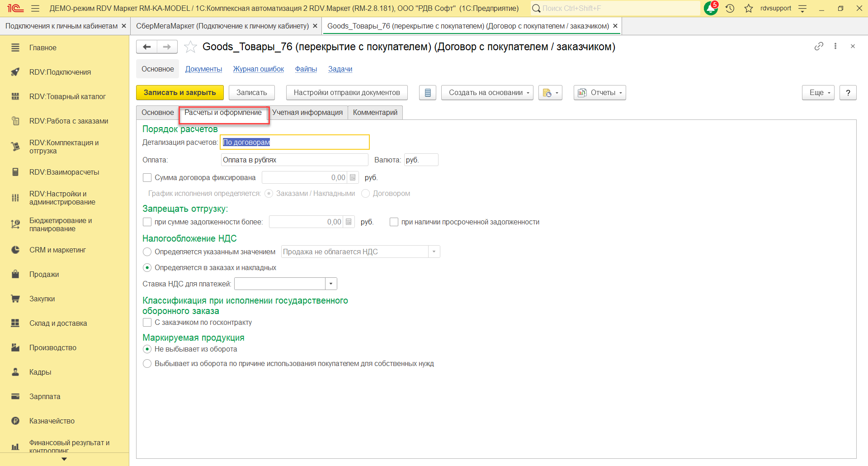The image size is (868, 466).
Task: Click the get link chain icon
Action: [x=819, y=46]
